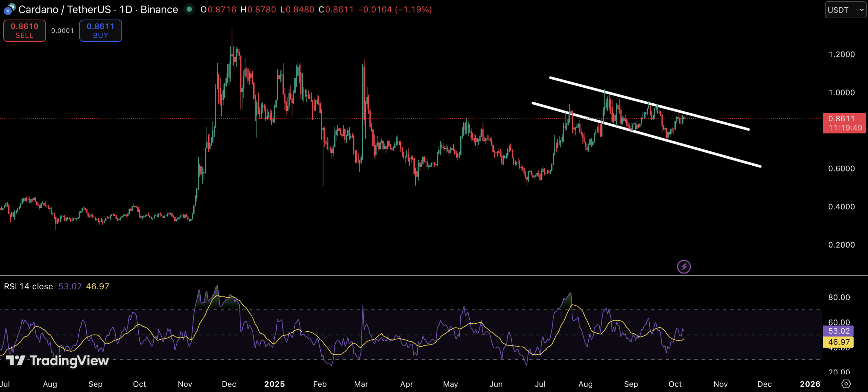Click the 1.0000 price scale label

tap(841, 92)
